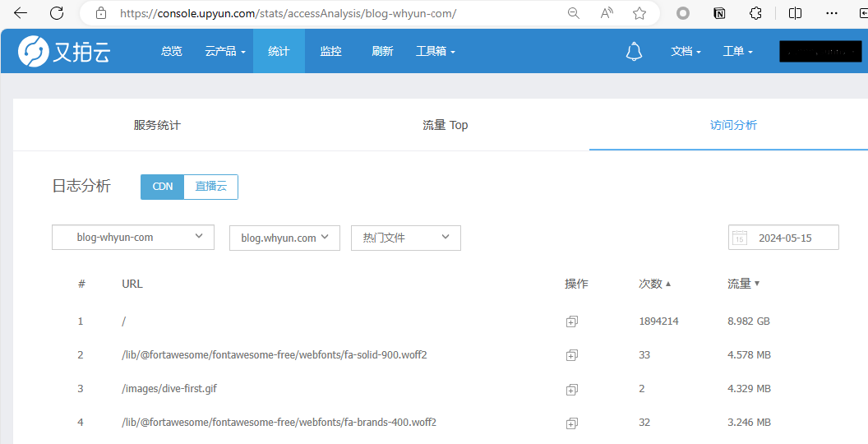Click the Upyun logo in header
The image size is (868, 444).
pos(64,51)
